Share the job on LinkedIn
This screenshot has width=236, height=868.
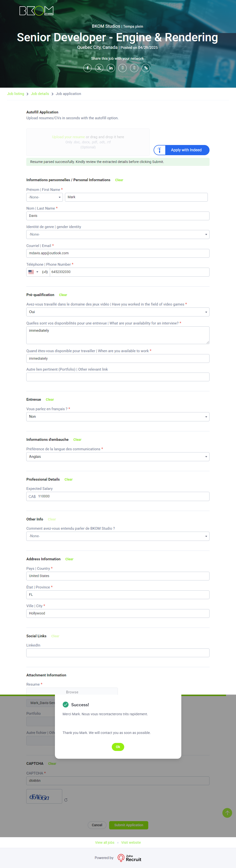tap(111, 68)
